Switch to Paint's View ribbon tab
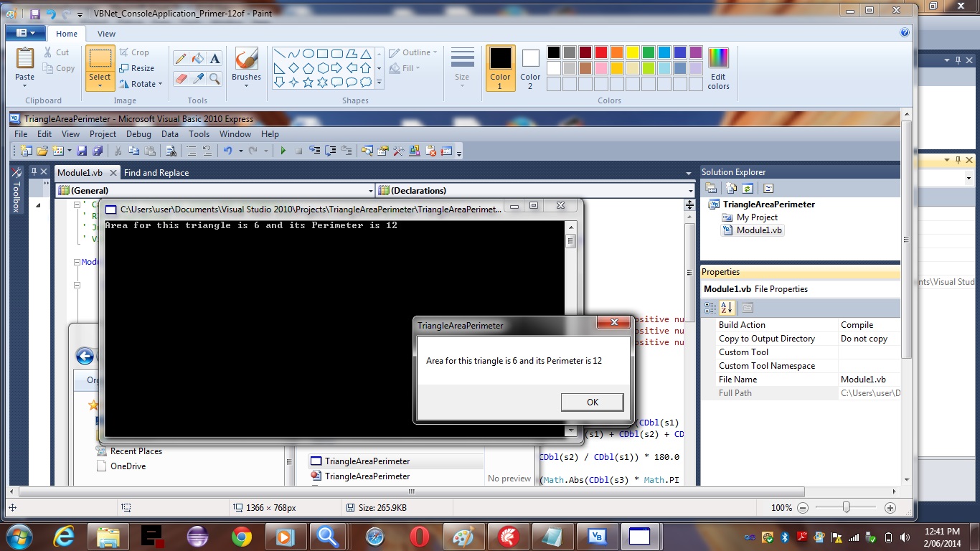Image resolution: width=980 pixels, height=551 pixels. click(106, 33)
